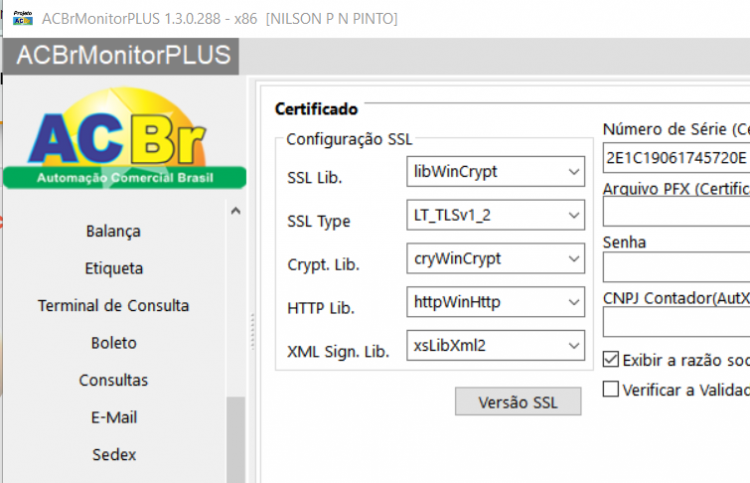Viewport: 750px width, 483px height.
Task: Click the ACBr app icon in title bar
Action: [x=22, y=19]
